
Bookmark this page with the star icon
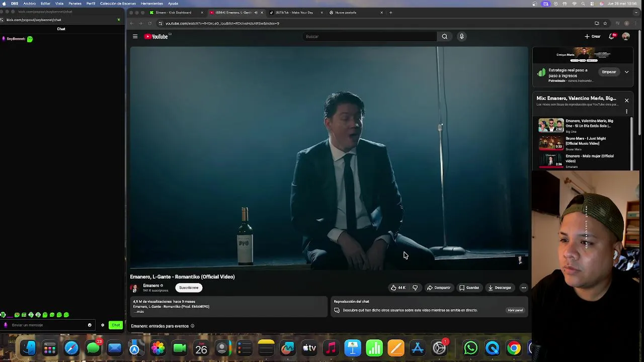[605, 23]
